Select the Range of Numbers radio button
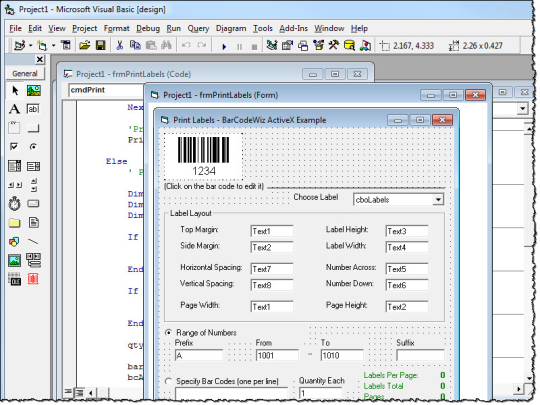Viewport: 540px width, 405px height. pyautogui.click(x=168, y=333)
